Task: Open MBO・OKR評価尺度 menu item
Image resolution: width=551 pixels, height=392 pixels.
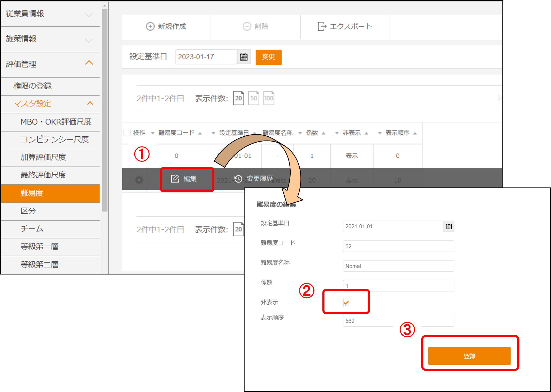Action: click(x=56, y=122)
